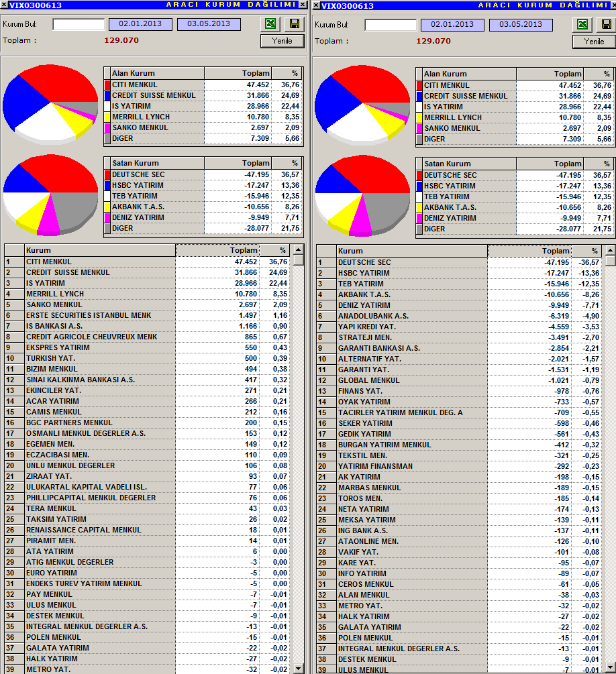The width and height of the screenshot is (616, 674).
Task: Click the Kurum Bul search field in left panel
Action: [x=79, y=25]
